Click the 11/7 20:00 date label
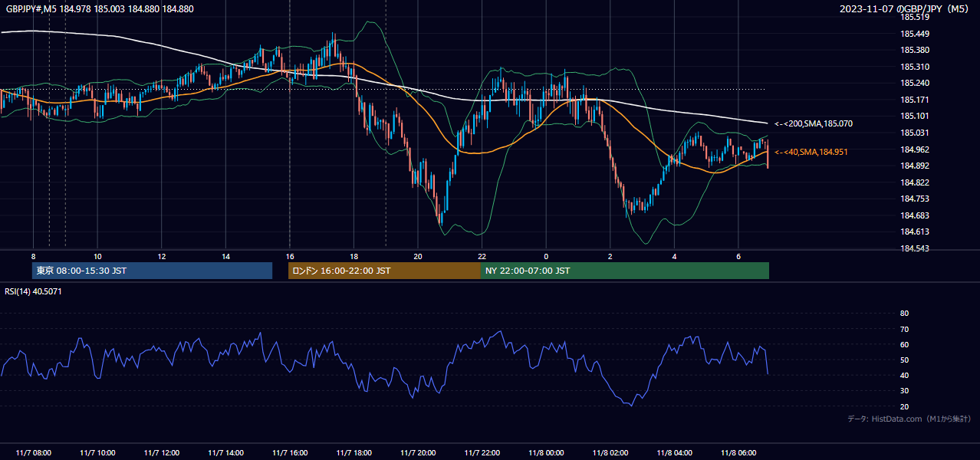The width and height of the screenshot is (980, 460). click(418, 453)
